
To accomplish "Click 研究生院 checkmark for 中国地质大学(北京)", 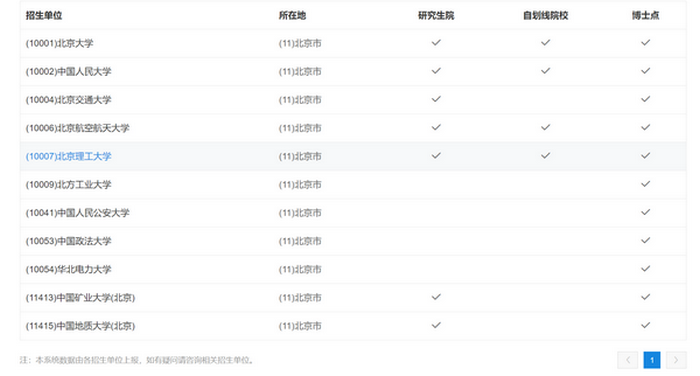I will (x=436, y=325).
